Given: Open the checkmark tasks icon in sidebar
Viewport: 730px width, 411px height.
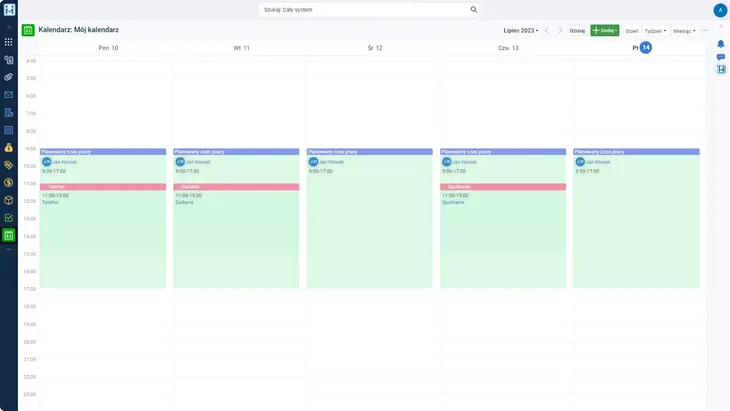Looking at the screenshot, I should tap(9, 217).
